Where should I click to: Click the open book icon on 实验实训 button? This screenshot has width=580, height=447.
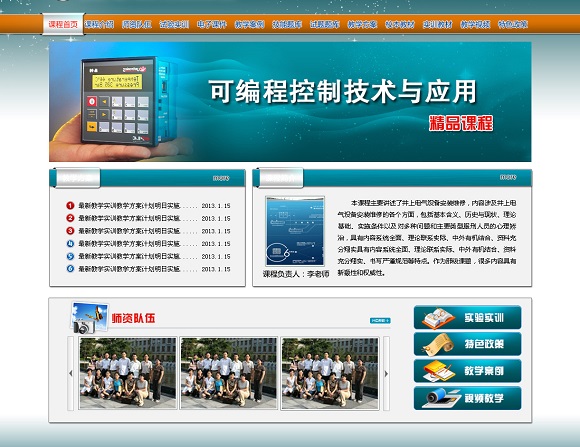tap(439, 318)
